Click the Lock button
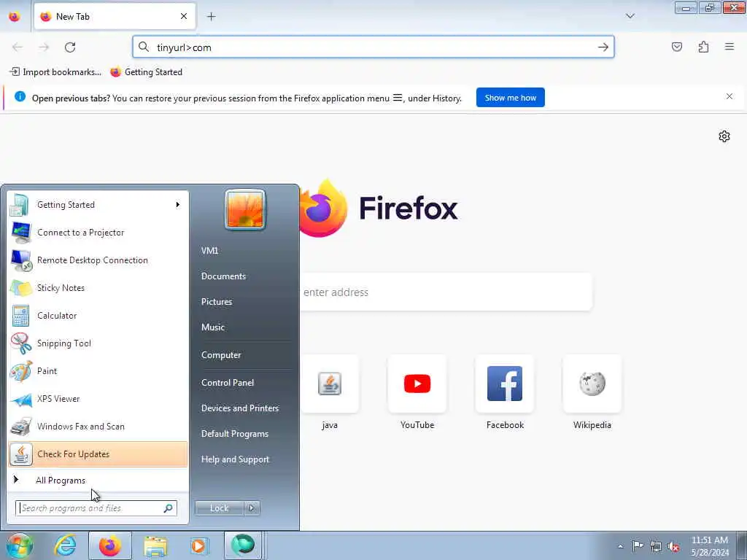This screenshot has height=560, width=747. point(219,508)
